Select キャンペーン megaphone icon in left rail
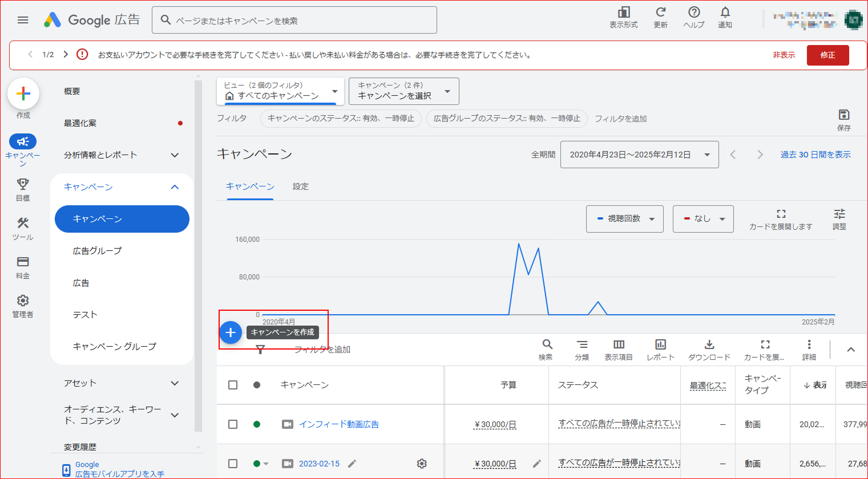The image size is (868, 479). coord(23,141)
